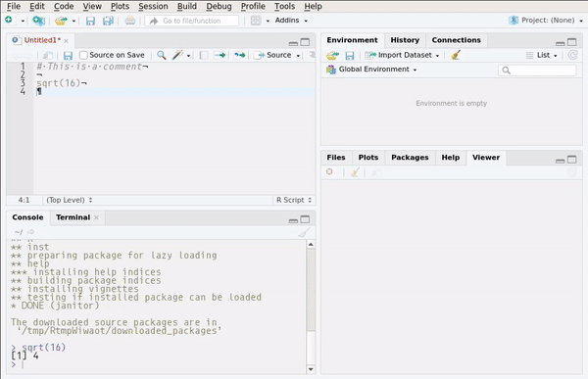Click the workspace panes grid icon
Screen dimensions: 588x379
pos(256,21)
